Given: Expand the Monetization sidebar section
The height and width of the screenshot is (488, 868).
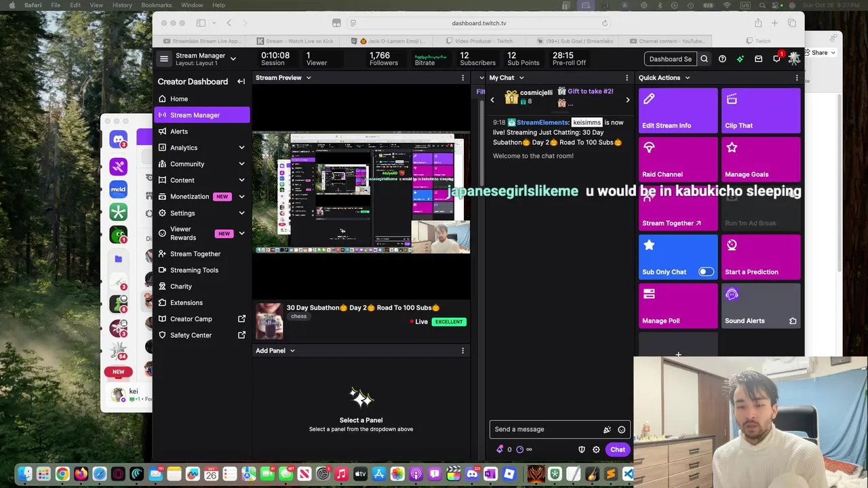Looking at the screenshot, I should pos(241,197).
